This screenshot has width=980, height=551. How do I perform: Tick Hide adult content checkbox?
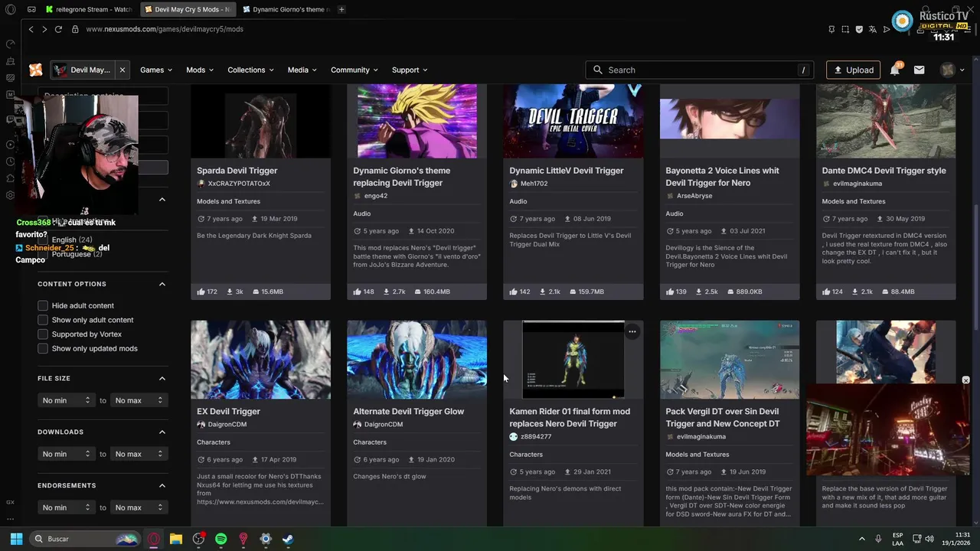(x=43, y=305)
